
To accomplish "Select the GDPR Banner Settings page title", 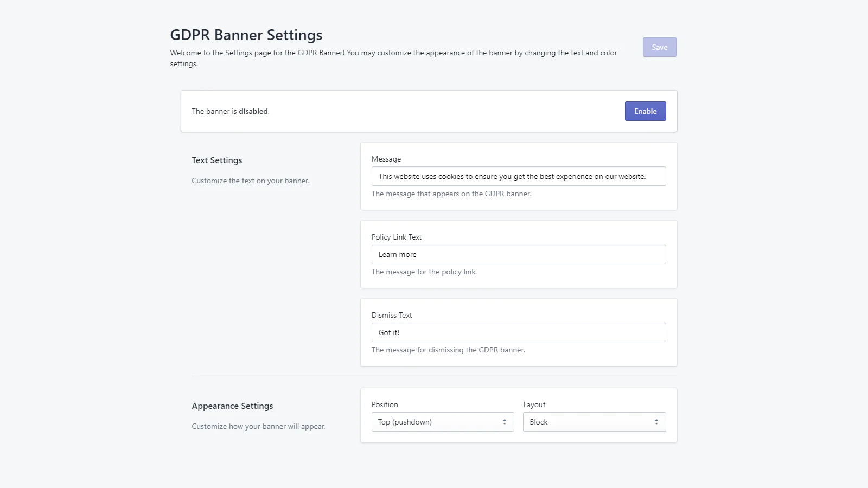I will coord(246,35).
